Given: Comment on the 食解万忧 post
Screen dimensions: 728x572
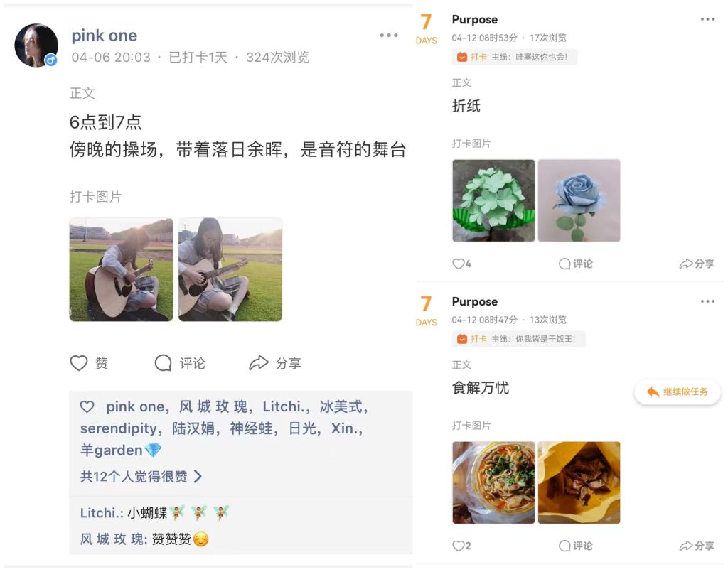Looking at the screenshot, I should [576, 546].
